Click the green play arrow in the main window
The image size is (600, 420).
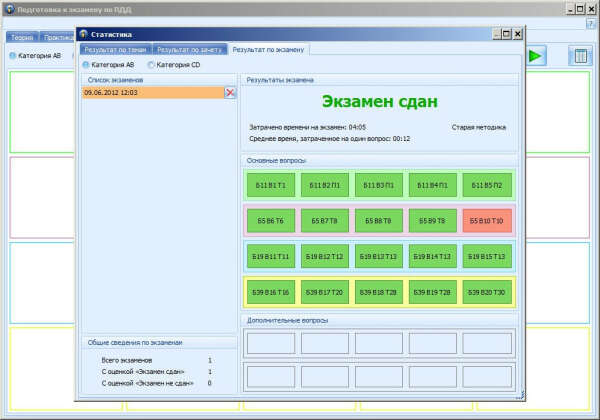pos(535,56)
